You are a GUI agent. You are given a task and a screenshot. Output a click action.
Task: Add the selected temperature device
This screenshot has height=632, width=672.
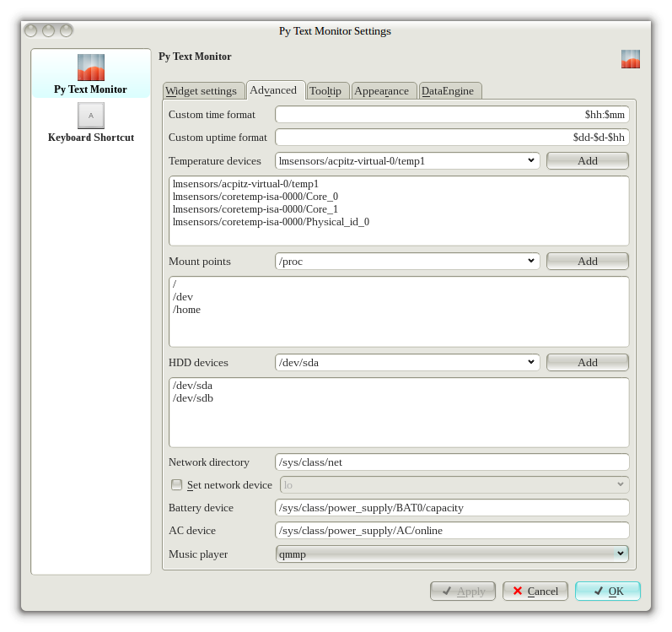(587, 160)
